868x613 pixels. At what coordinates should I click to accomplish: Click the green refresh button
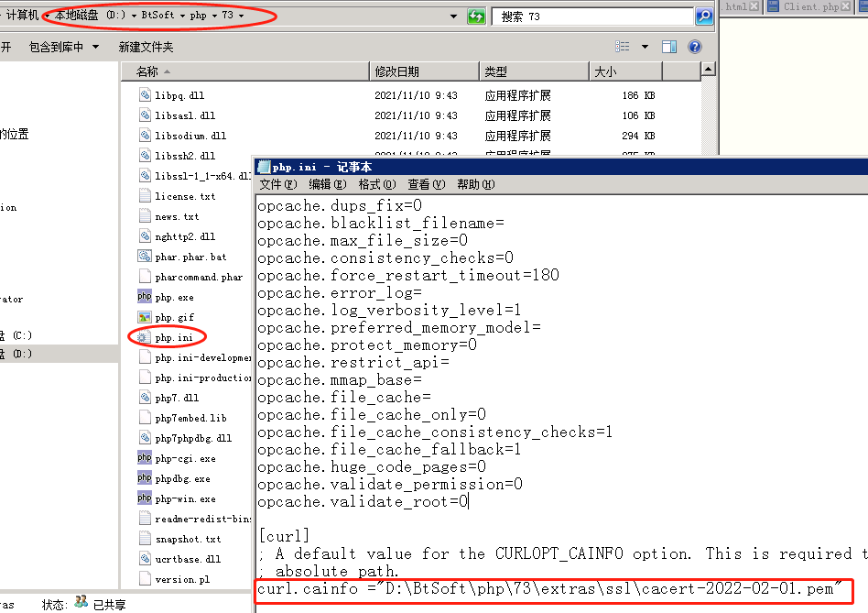476,16
